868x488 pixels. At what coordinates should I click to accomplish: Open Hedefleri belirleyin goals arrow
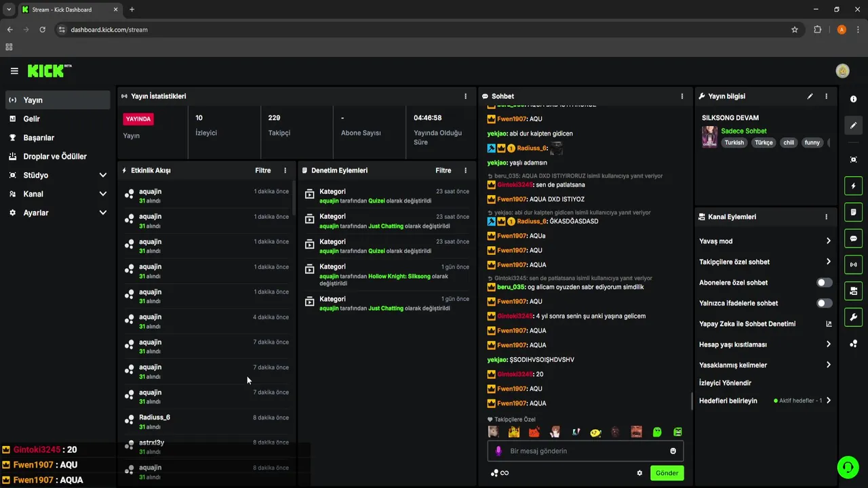pos(828,401)
